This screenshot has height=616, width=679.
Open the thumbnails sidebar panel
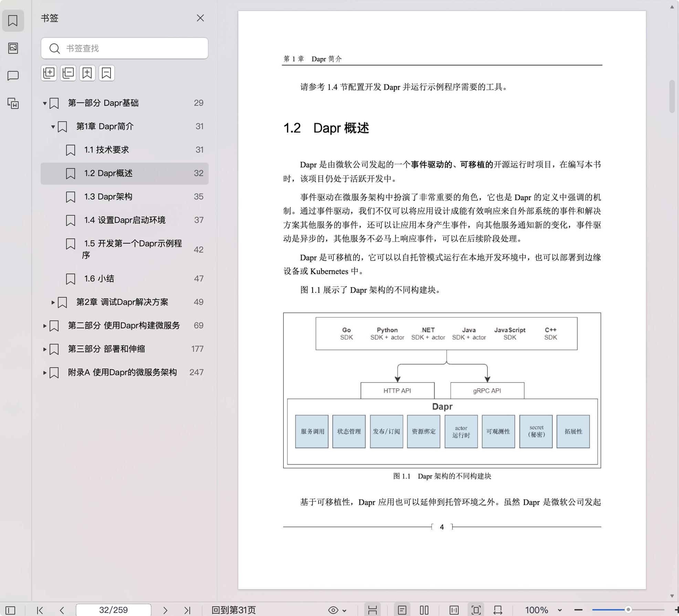tap(13, 48)
